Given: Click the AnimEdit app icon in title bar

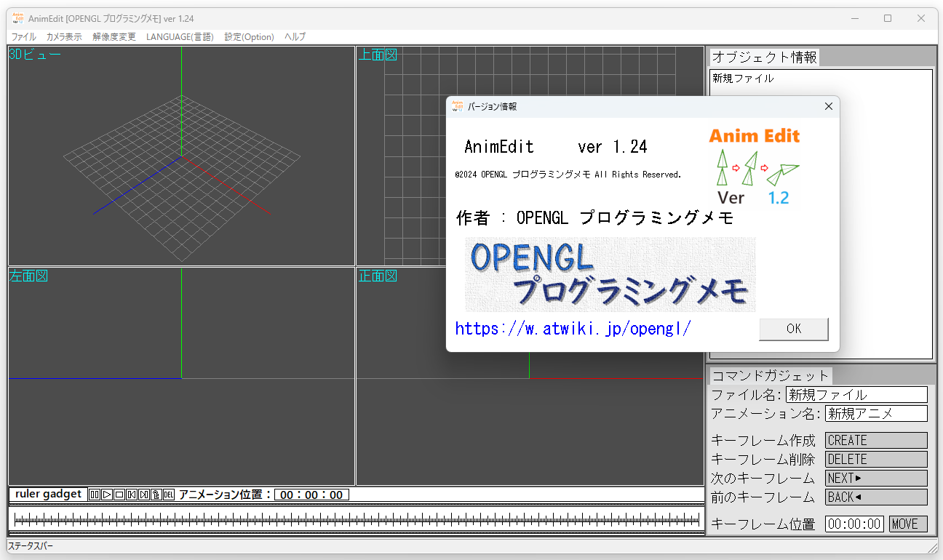Looking at the screenshot, I should pos(17,18).
